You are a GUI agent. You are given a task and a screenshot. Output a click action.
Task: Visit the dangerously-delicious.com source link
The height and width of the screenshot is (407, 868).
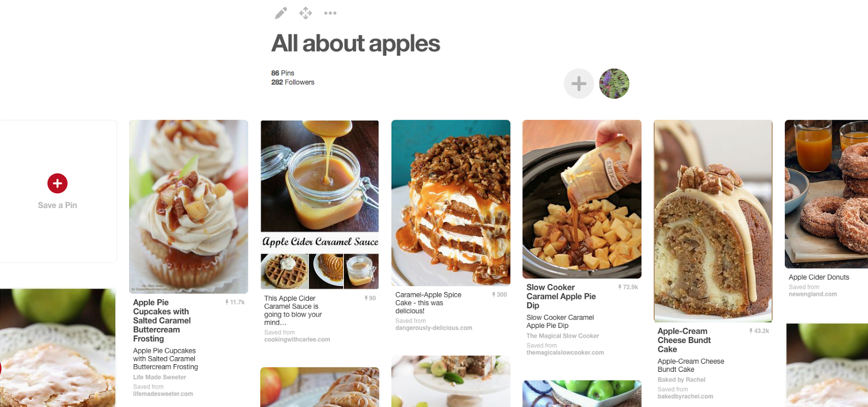point(433,328)
